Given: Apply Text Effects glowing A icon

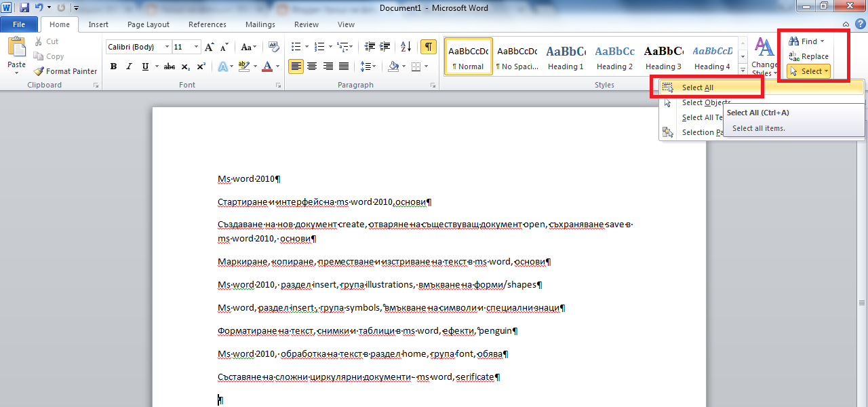Looking at the screenshot, I should click(222, 66).
